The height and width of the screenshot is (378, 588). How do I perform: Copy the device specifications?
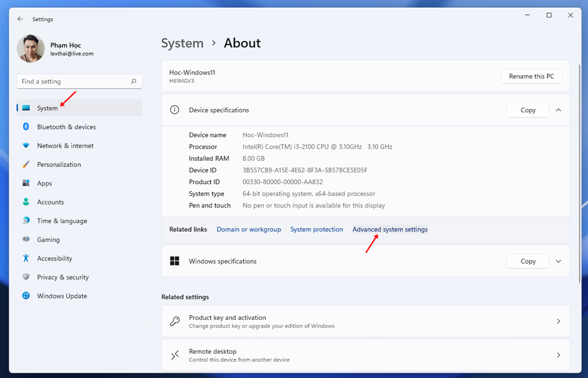528,110
